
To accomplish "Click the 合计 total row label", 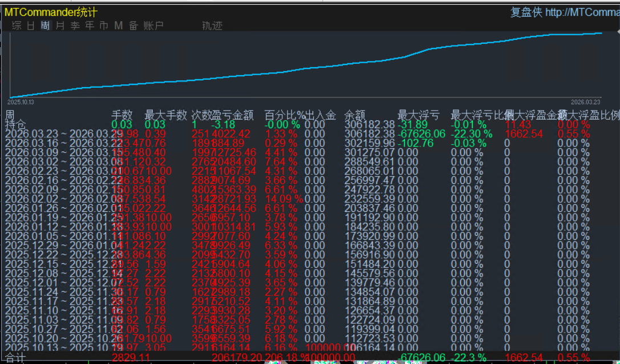I will tap(15, 358).
